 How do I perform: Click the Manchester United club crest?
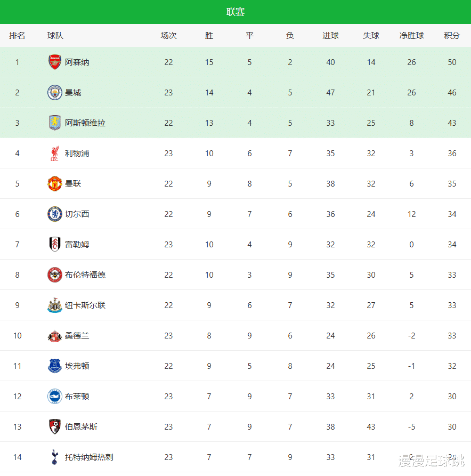tap(54, 184)
